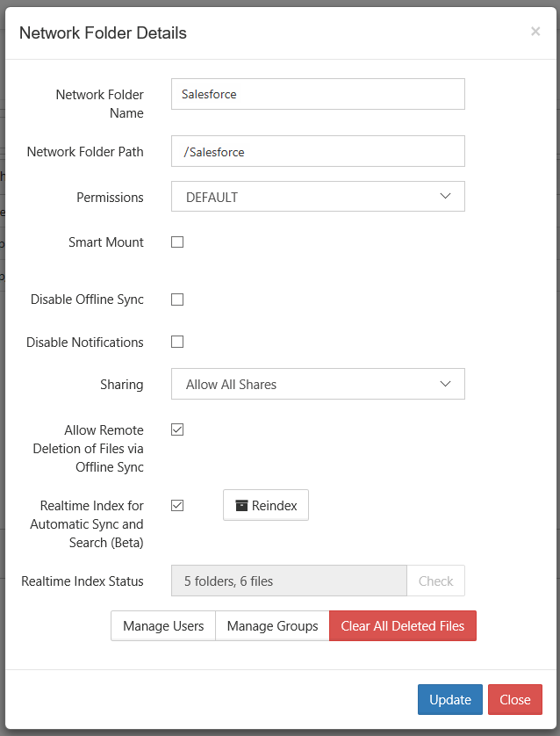
Task: Click Clear All Deleted Files
Action: pos(402,625)
